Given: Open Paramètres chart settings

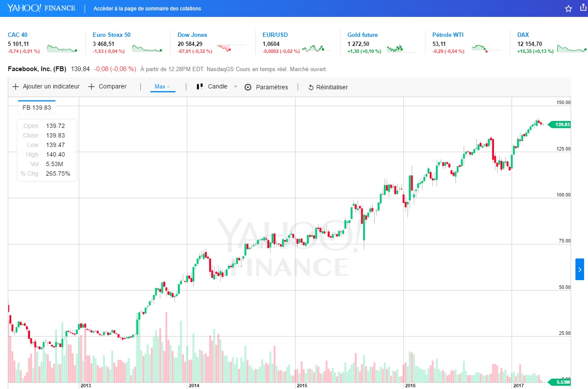Looking at the screenshot, I should [x=272, y=87].
